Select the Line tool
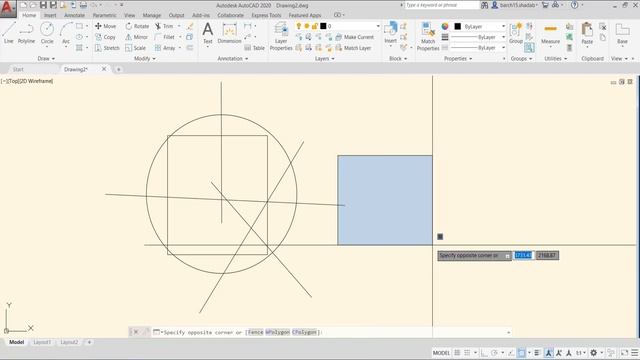Image resolution: width=640 pixels, height=360 pixels. [x=9, y=33]
